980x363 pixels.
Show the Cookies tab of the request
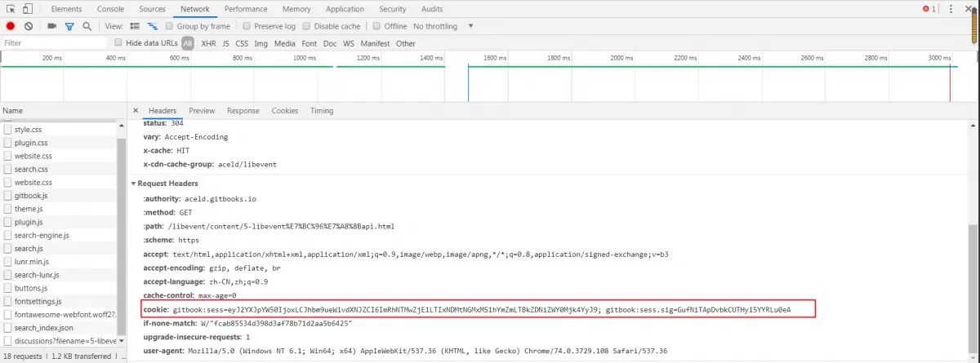tap(285, 111)
